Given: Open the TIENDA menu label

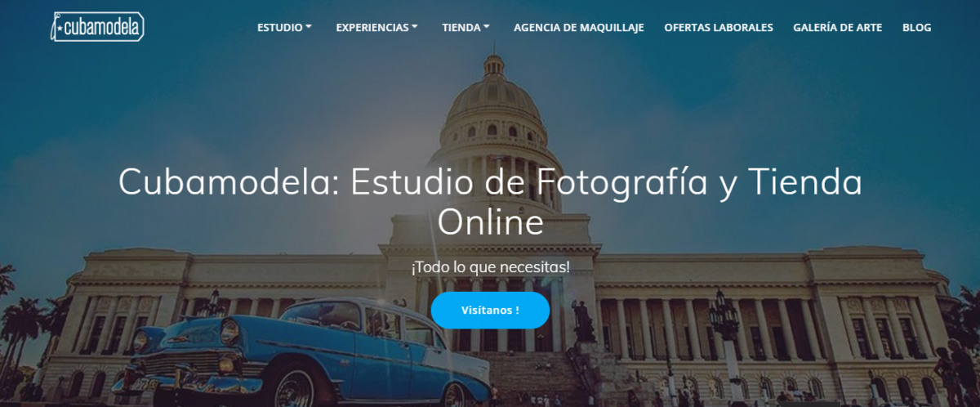Looking at the screenshot, I should pyautogui.click(x=461, y=27).
